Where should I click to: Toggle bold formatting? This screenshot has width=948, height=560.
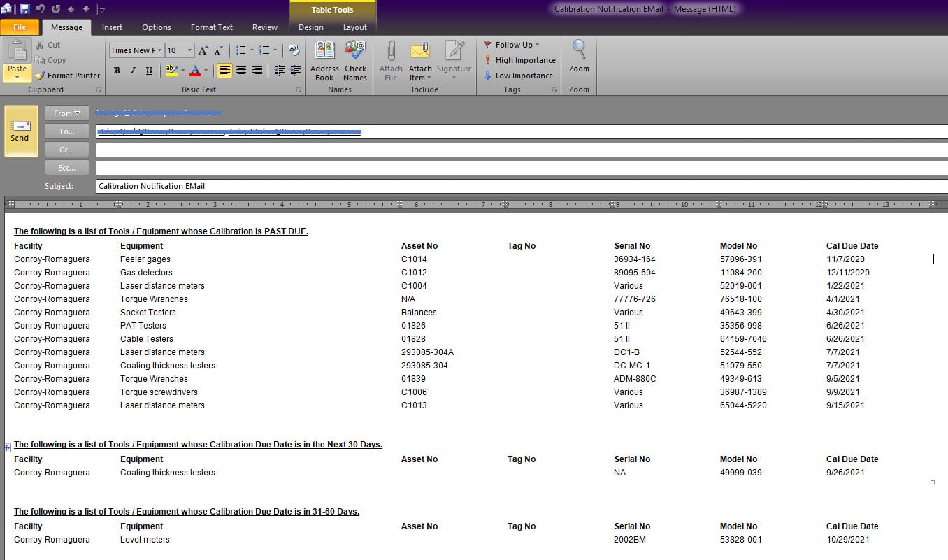click(x=117, y=71)
